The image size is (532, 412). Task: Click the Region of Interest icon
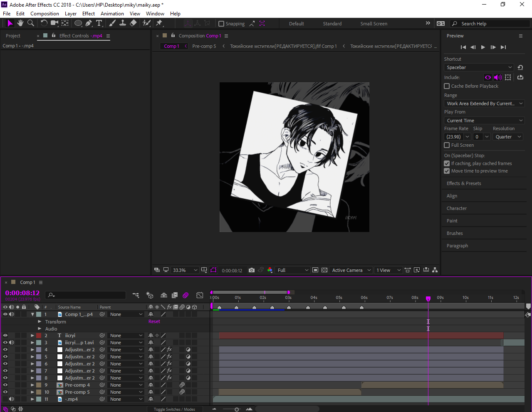click(315, 270)
